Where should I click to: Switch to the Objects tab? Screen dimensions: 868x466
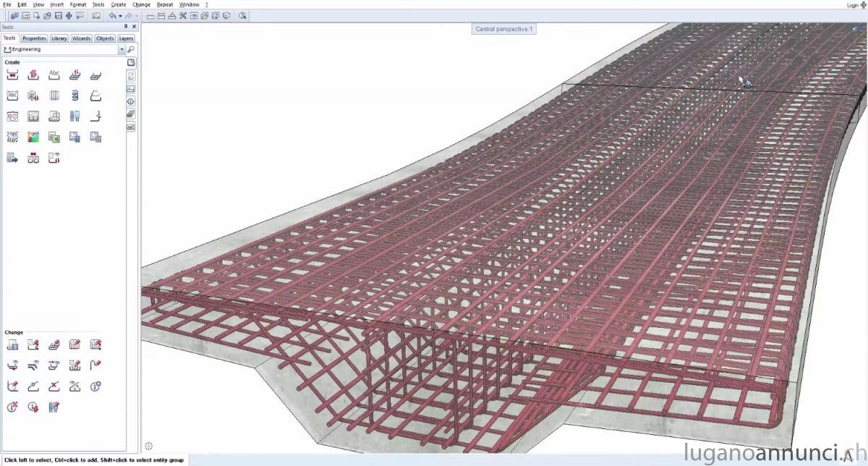105,38
